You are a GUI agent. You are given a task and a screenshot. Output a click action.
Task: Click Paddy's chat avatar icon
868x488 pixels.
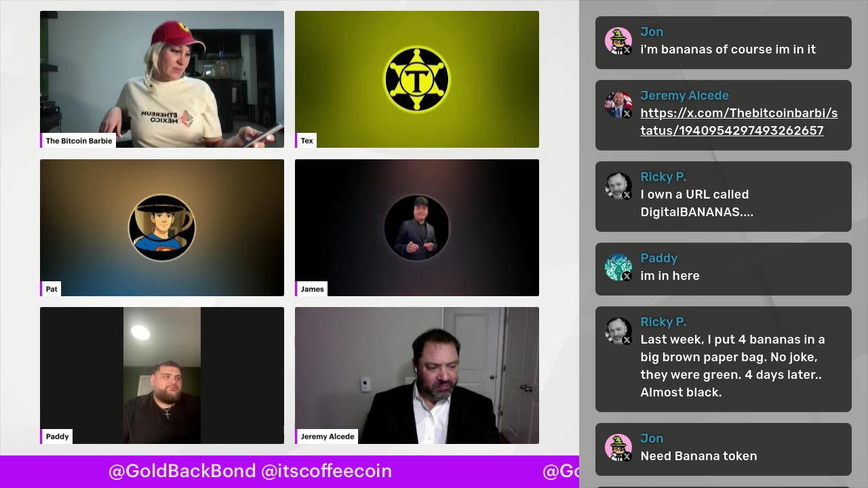point(618,268)
